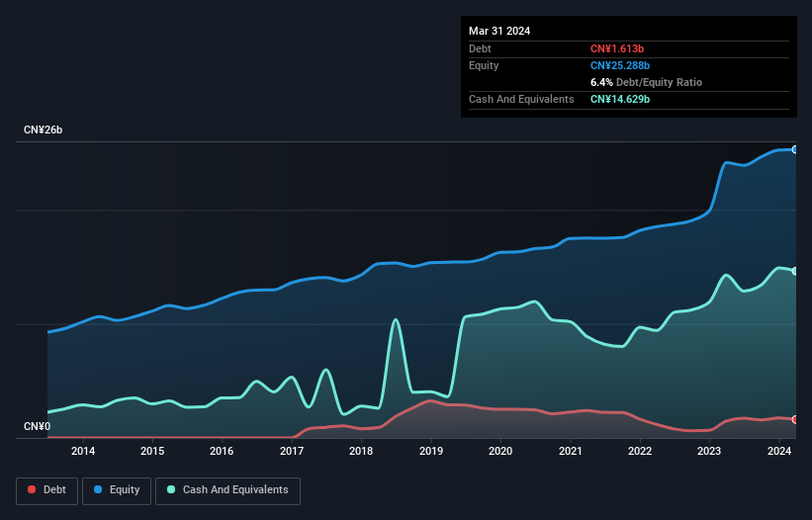Click the 2018 x-axis label
This screenshot has height=520, width=812.
pyautogui.click(x=361, y=451)
